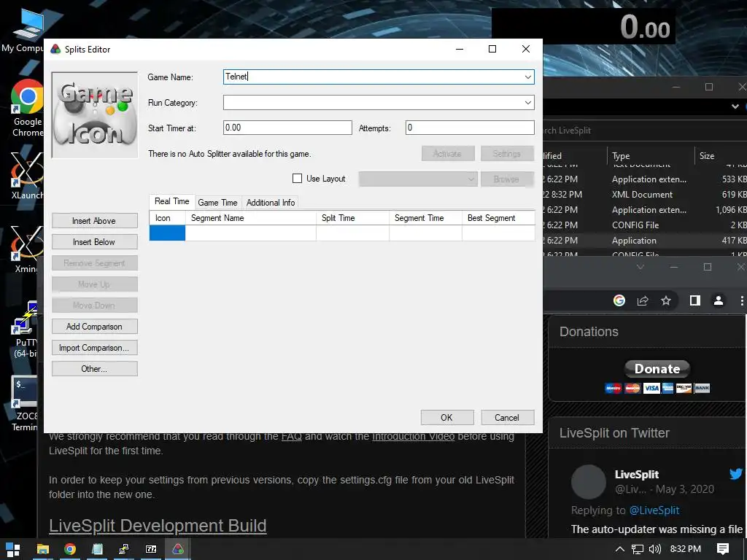Open the 7-Zip taskbar icon
This screenshot has width=747, height=560.
[x=151, y=549]
